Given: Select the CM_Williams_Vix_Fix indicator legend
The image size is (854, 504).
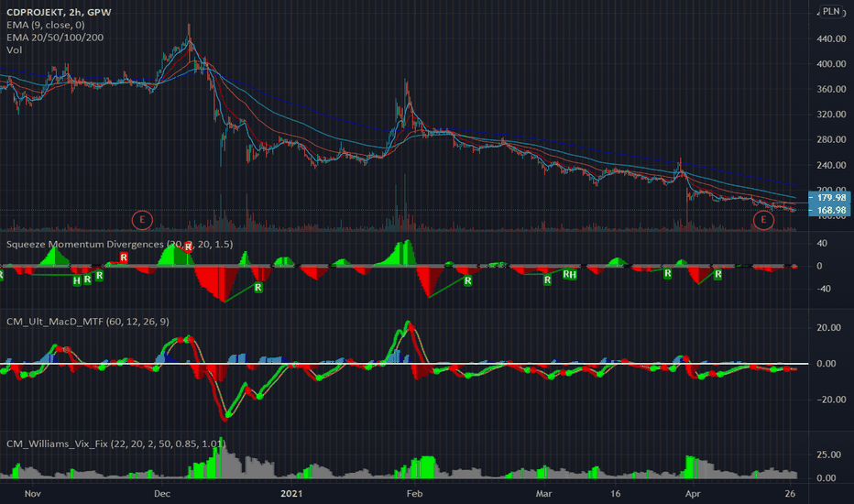Looking at the screenshot, I should 115,444.
